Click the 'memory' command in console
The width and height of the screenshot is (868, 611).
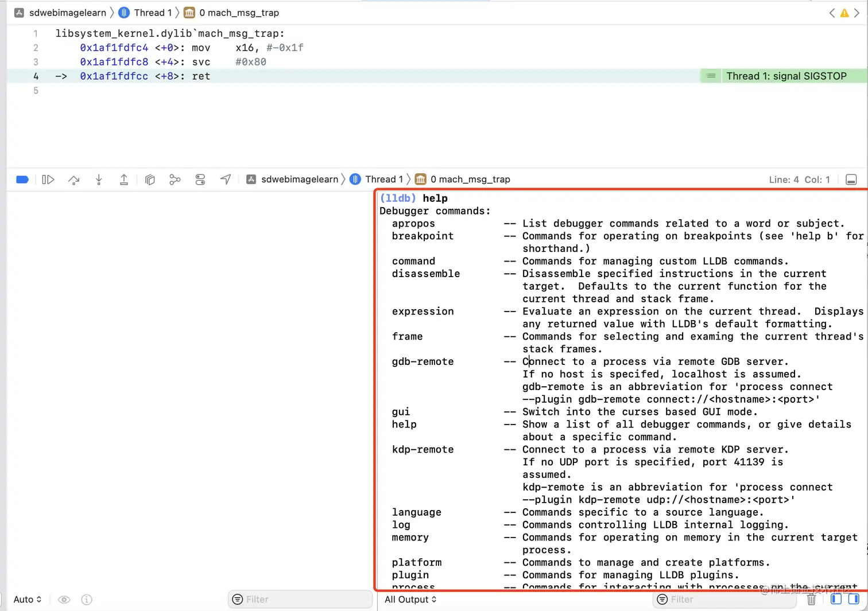point(410,537)
